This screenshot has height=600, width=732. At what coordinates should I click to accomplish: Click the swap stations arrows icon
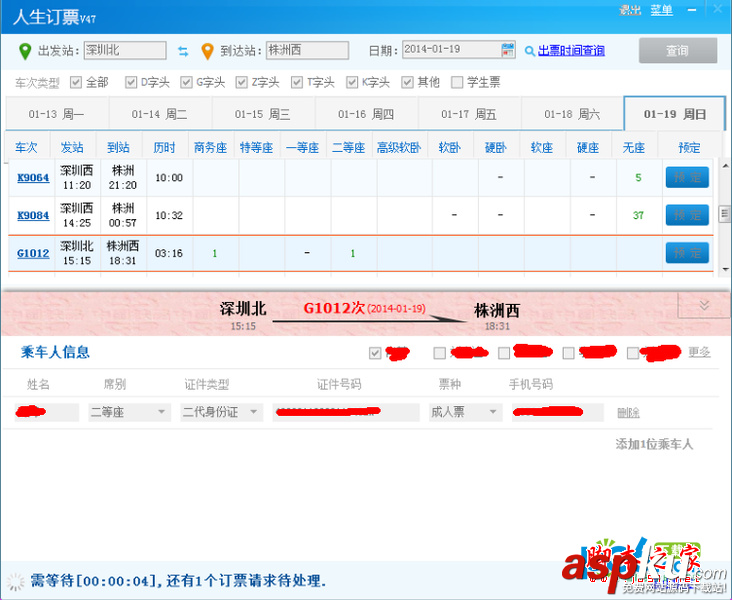point(183,51)
